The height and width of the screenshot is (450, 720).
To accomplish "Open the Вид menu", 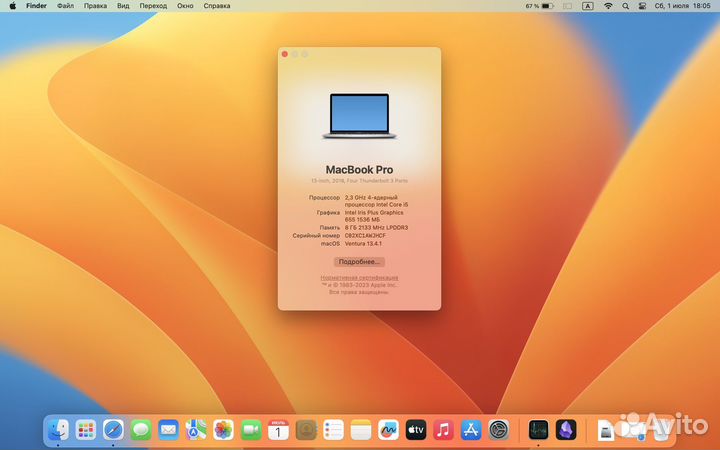I will point(123,6).
